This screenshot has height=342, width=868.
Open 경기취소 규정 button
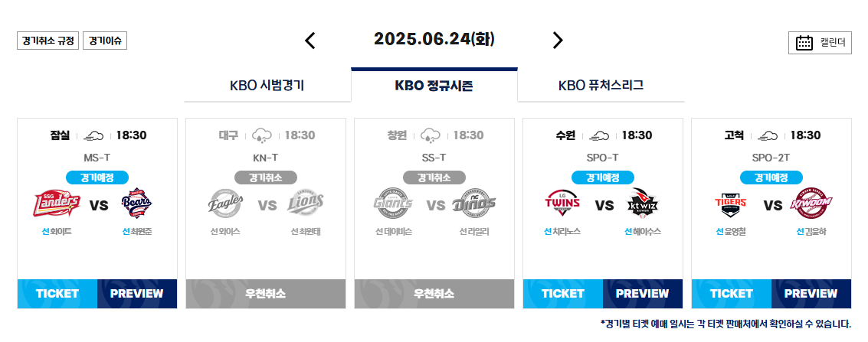coord(48,41)
